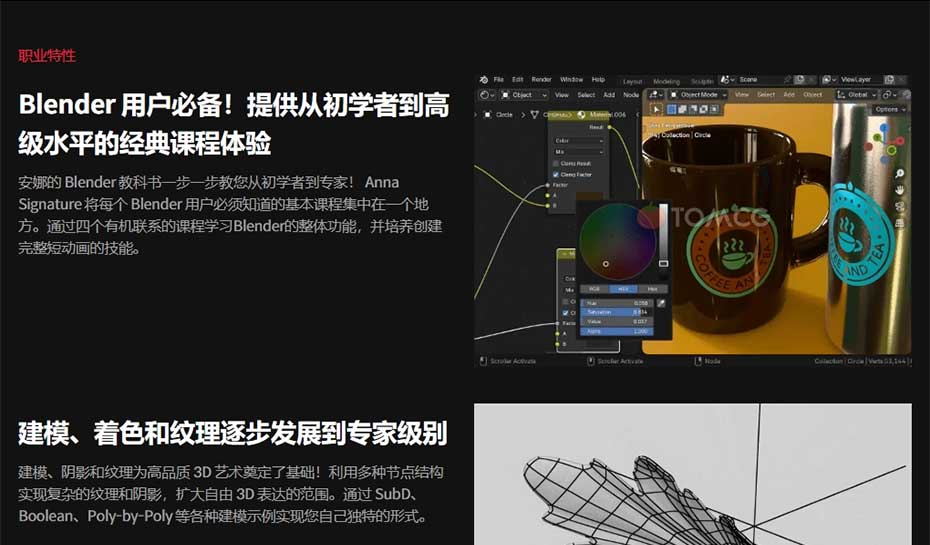Switch color picker to RGB mode

tap(594, 289)
